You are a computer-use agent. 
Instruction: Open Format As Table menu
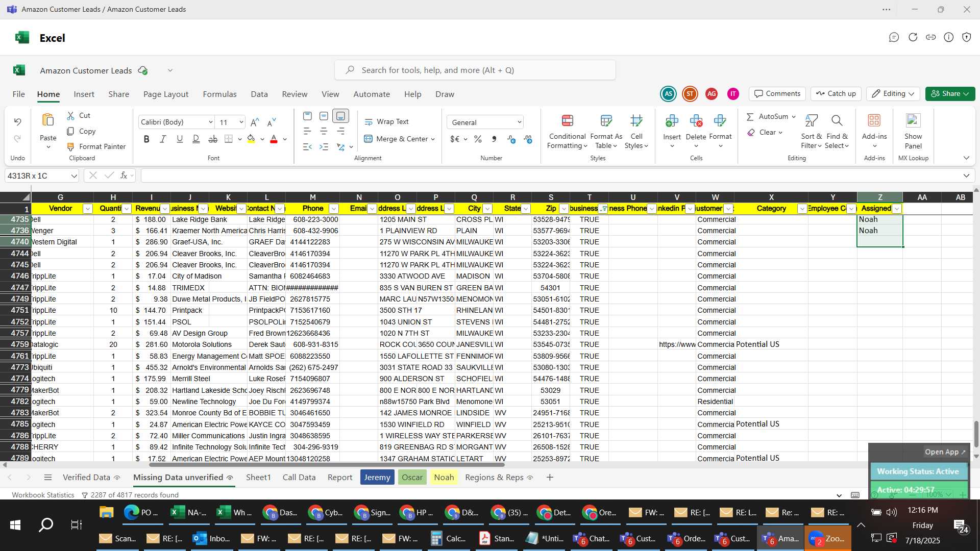606,132
